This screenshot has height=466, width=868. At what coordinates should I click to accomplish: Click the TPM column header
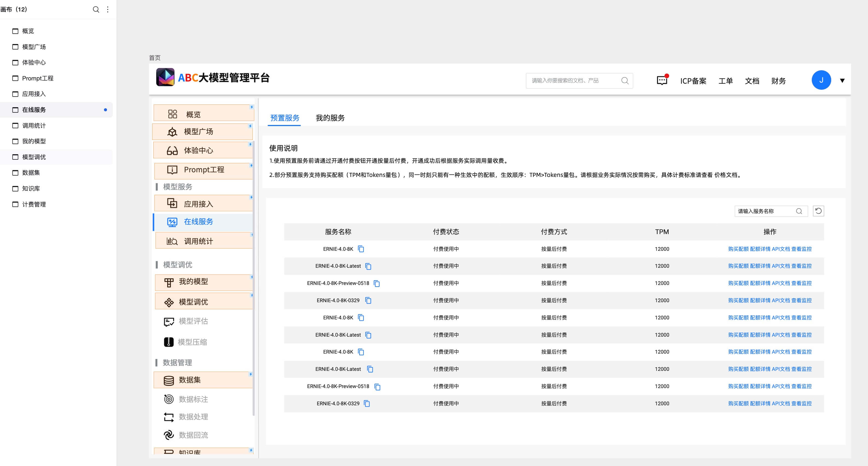point(662,232)
